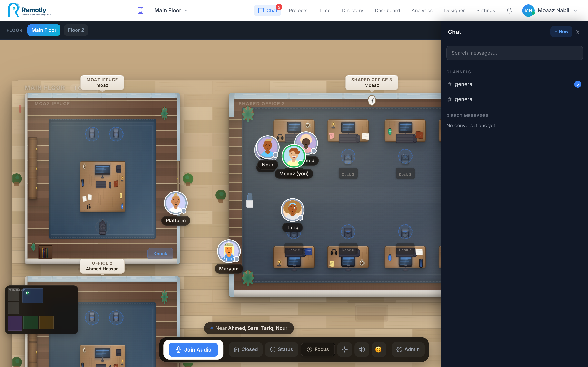
Task: Expand the Main Floor dropdown
Action: pos(171,10)
